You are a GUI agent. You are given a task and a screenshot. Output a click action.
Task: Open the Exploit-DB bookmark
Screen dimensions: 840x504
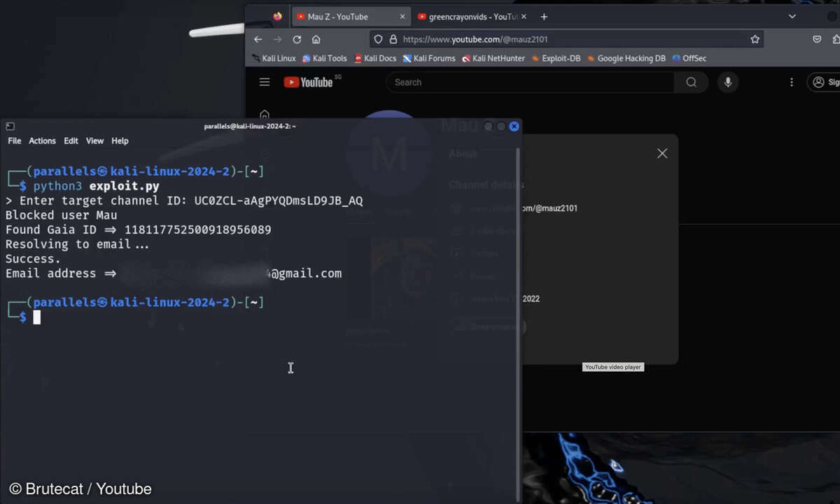click(x=556, y=59)
